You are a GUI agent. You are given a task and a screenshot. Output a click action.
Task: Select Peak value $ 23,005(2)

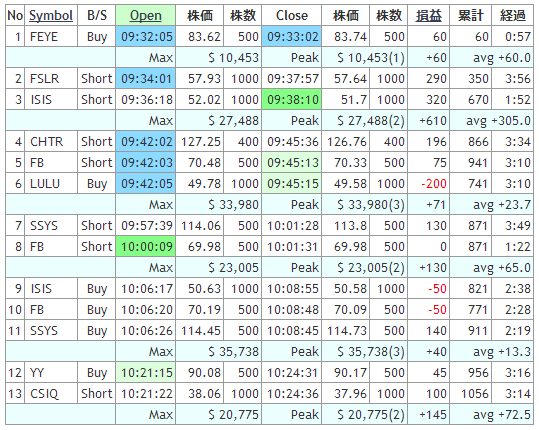tap(371, 267)
